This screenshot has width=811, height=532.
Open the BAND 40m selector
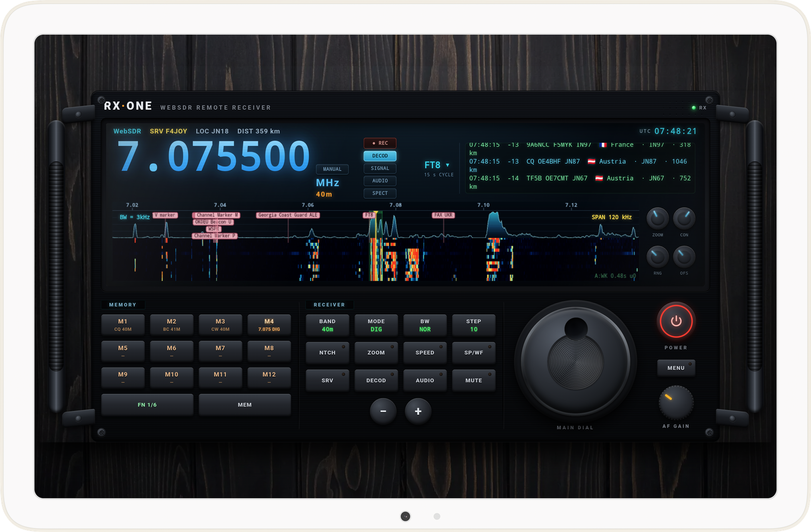(327, 325)
